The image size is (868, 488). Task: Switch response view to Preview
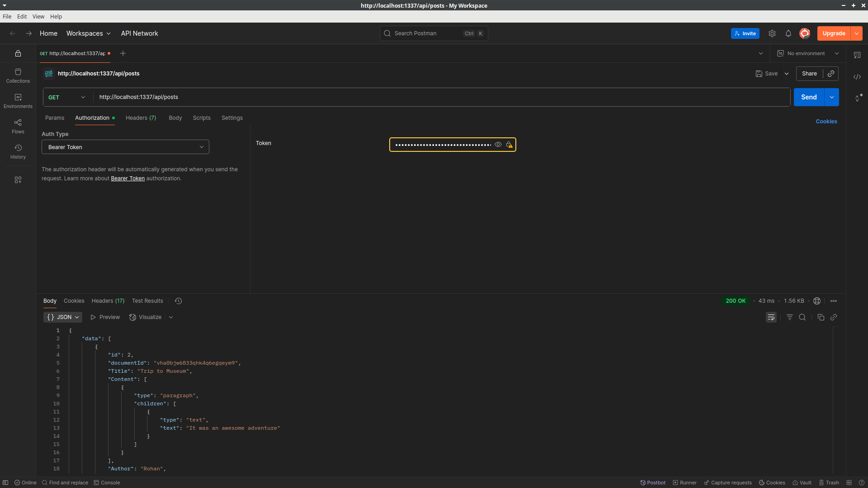tap(105, 317)
